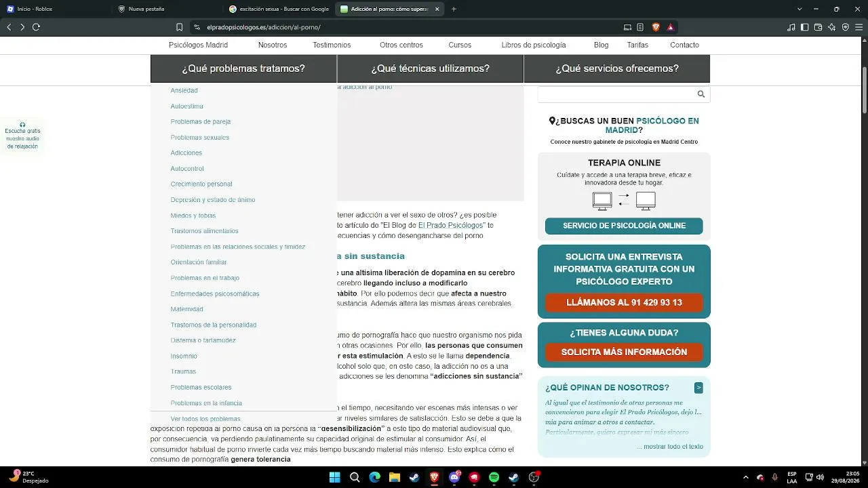This screenshot has height=488, width=868.
Task: Expand the tab search chevron
Action: point(800,9)
